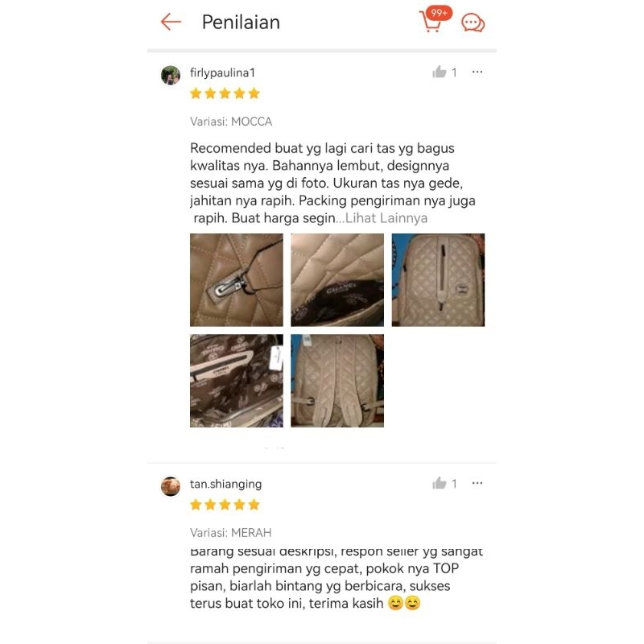Click the Penilaian page title
This screenshot has width=644, height=644.
(241, 23)
